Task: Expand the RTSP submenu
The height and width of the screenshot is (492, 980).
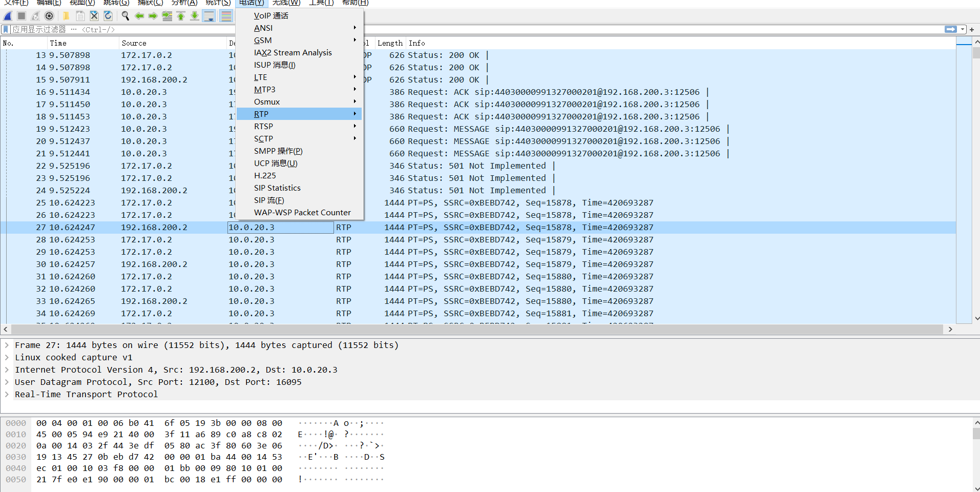Action: (x=299, y=127)
